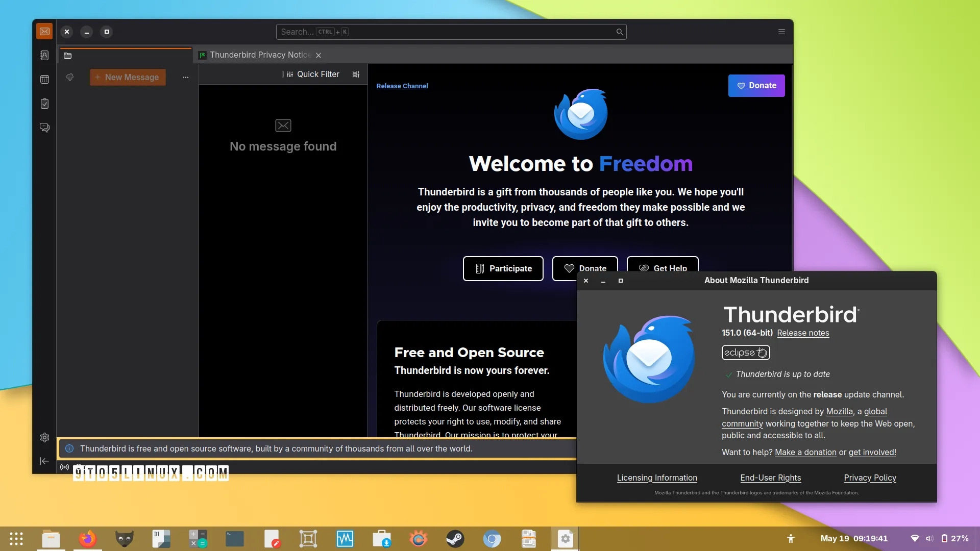This screenshot has width=980, height=551.
Task: Open the Calendar app in taskbar
Action: pos(161,539)
